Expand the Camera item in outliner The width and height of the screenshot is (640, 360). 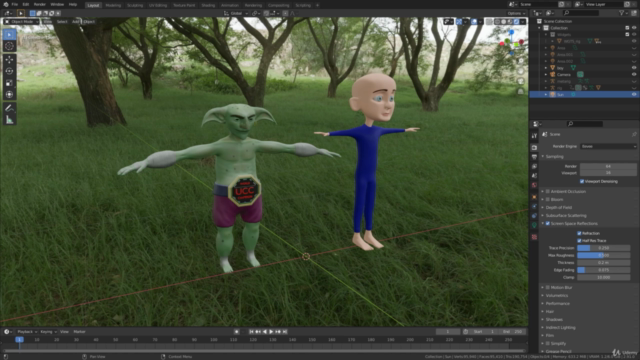[546, 75]
